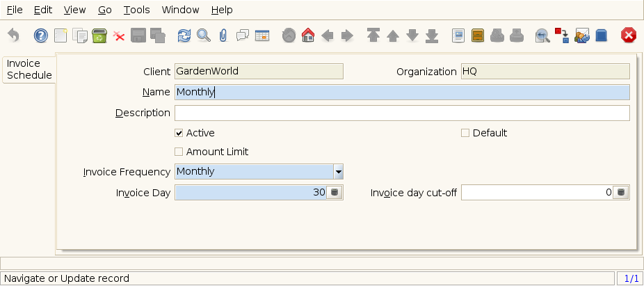This screenshot has height=286, width=644.
Task: Expand the Invoice Frequency dropdown
Action: 338,172
